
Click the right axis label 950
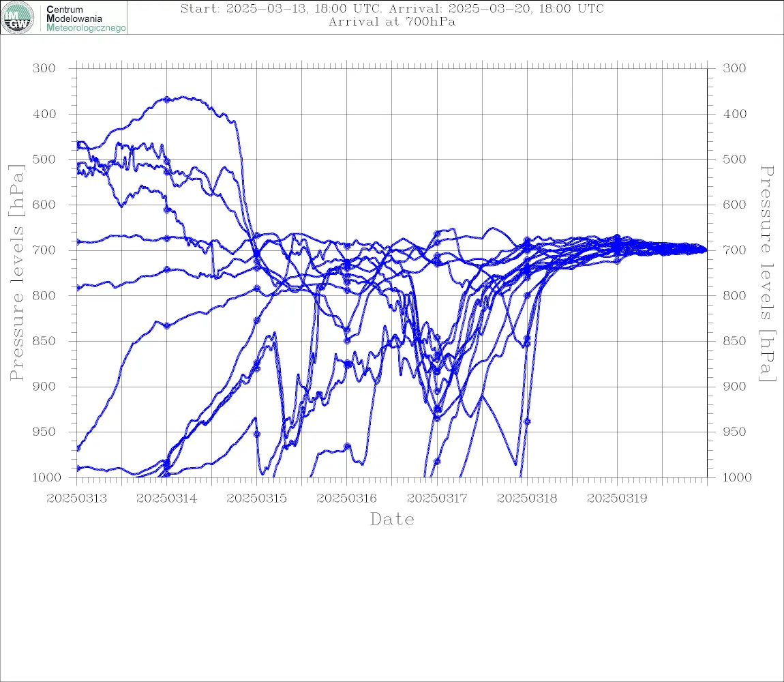click(x=734, y=432)
